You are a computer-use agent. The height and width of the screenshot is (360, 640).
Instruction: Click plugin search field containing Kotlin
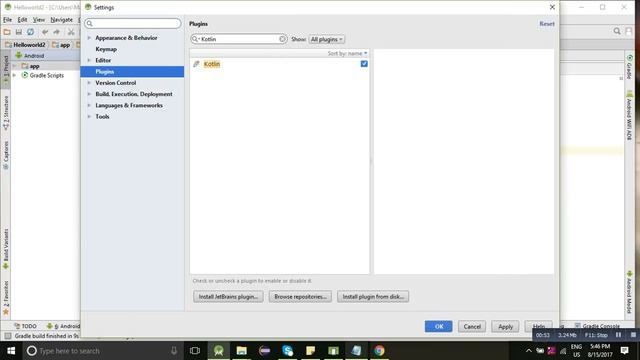(x=239, y=39)
